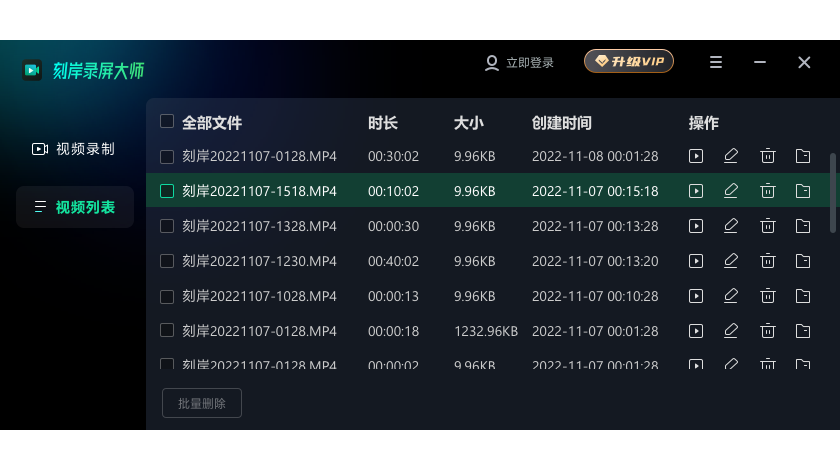Open the hamburger menu in the title bar
Screen dimensions: 840x473
[x=716, y=62]
